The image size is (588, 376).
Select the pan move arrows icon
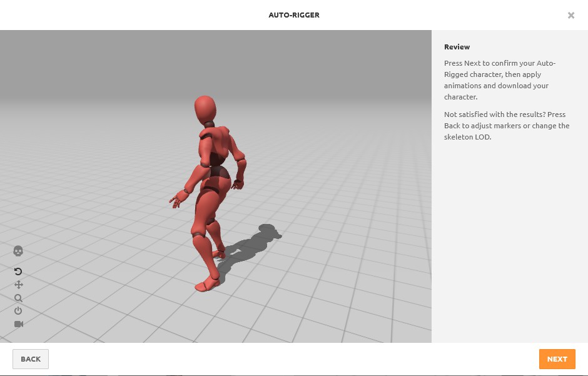[x=18, y=285]
